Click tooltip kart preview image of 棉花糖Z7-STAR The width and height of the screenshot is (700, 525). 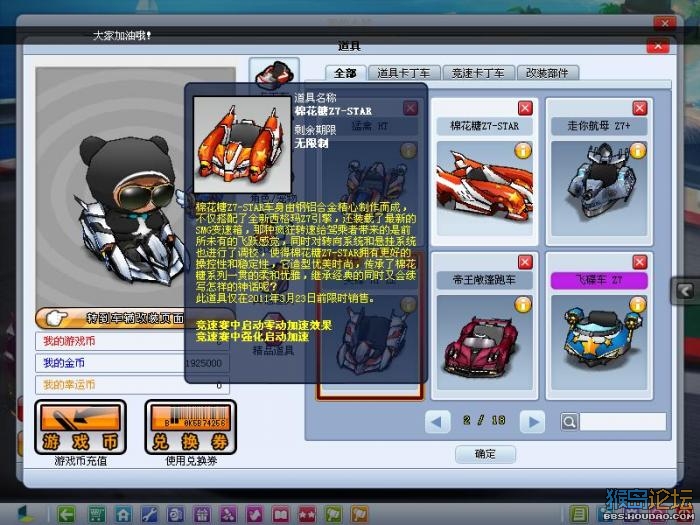[242, 144]
